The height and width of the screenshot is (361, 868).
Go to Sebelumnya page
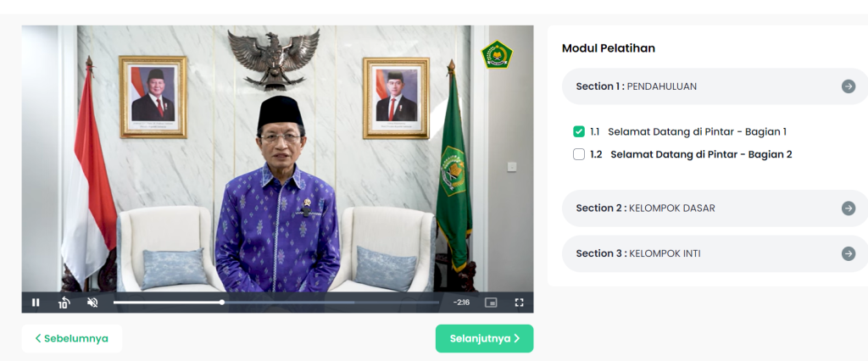tap(72, 338)
